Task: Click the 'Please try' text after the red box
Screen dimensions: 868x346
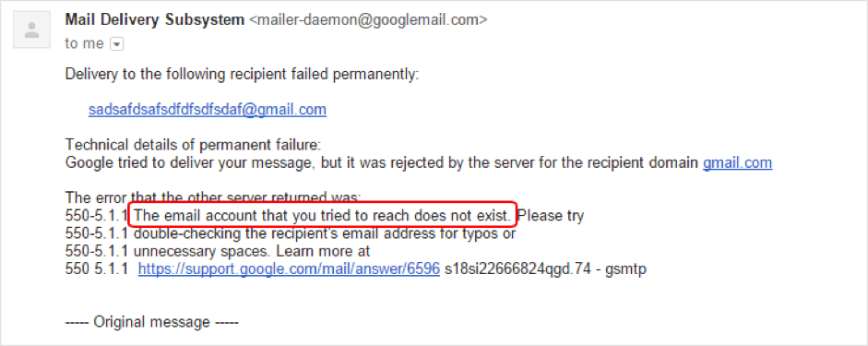Action: pyautogui.click(x=551, y=215)
